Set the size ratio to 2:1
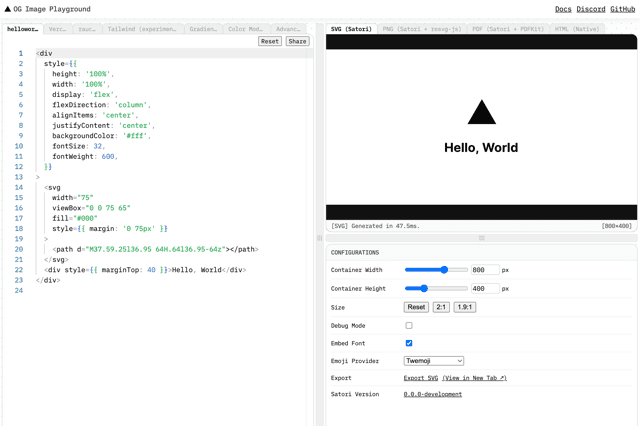Viewport: 640px width, 426px height. point(441,307)
